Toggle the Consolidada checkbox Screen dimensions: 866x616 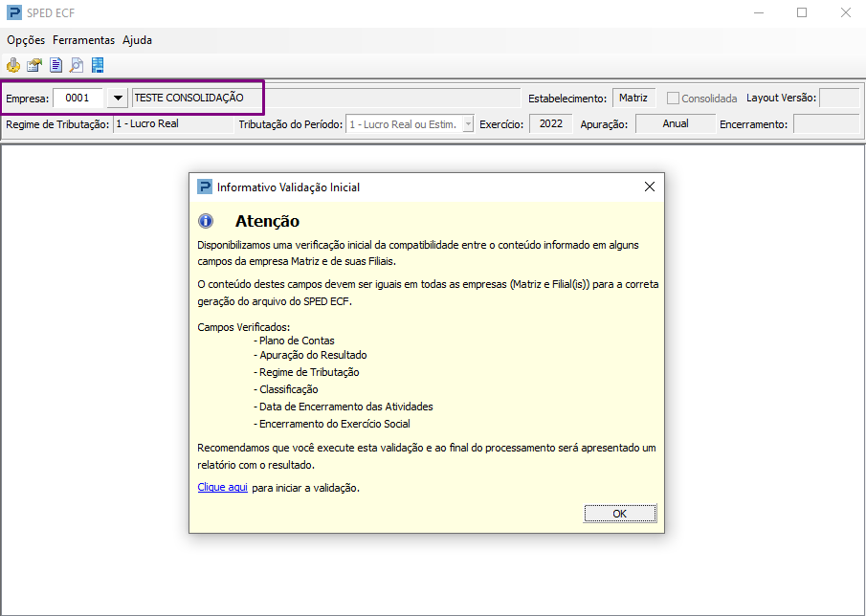pos(673,99)
